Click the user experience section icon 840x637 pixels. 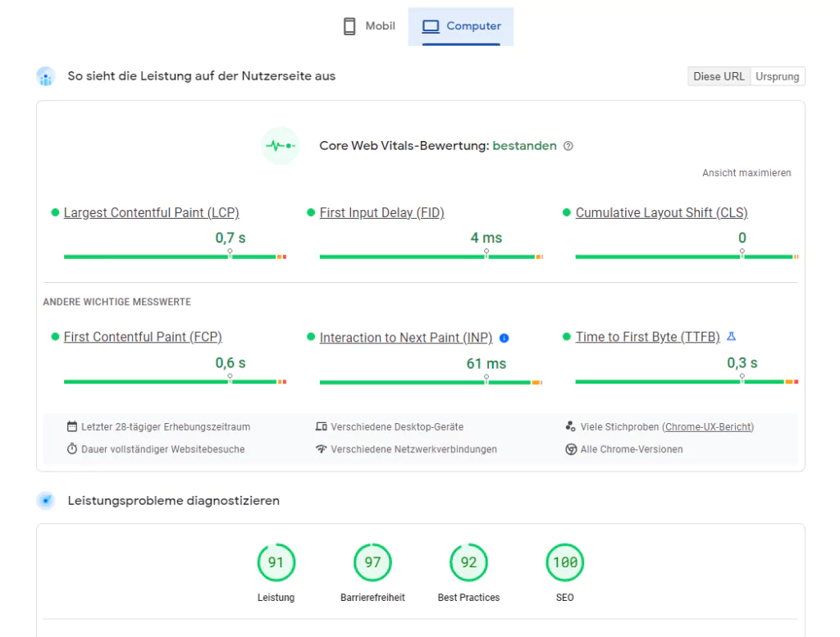pyautogui.click(x=46, y=76)
